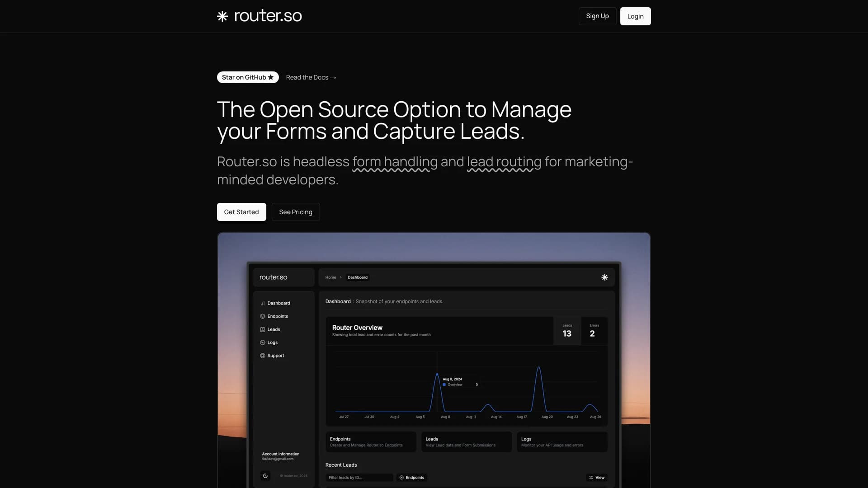This screenshot has width=868, height=488.
Task: Click the star icon in GitHub badge
Action: click(x=271, y=77)
